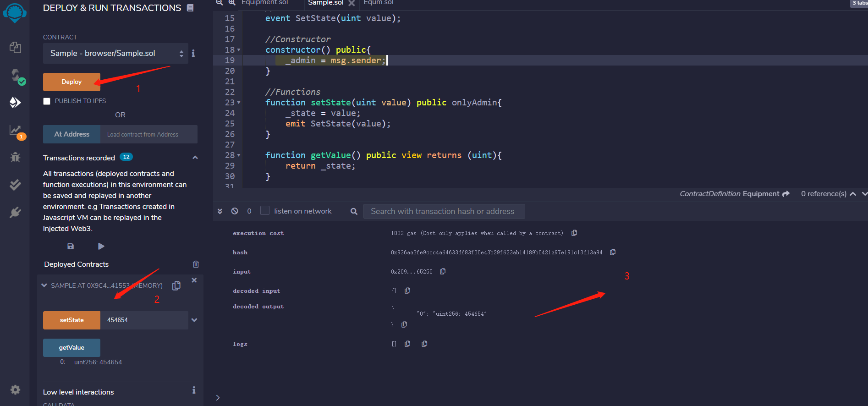Click terminal search magnifier icon
The image size is (868, 406).
[x=354, y=211]
